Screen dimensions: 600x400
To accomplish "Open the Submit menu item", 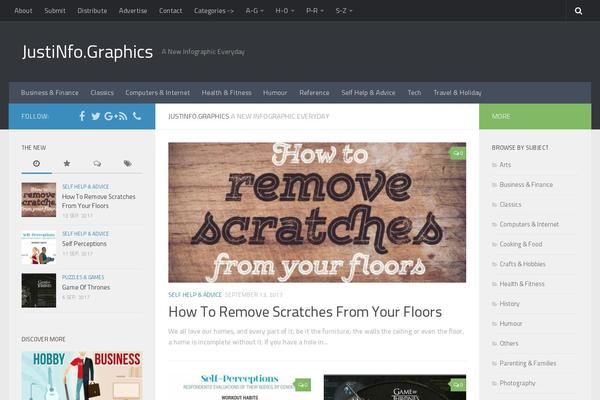I will click(x=55, y=11).
